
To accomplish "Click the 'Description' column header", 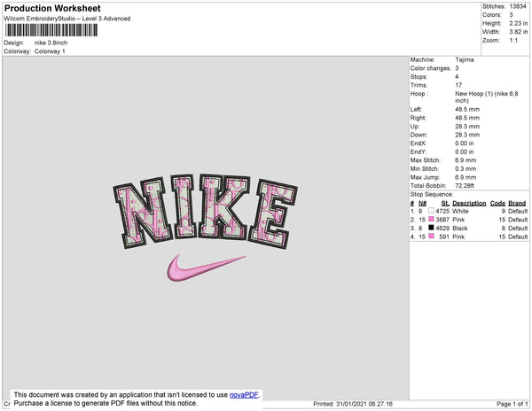I will pos(469,203).
